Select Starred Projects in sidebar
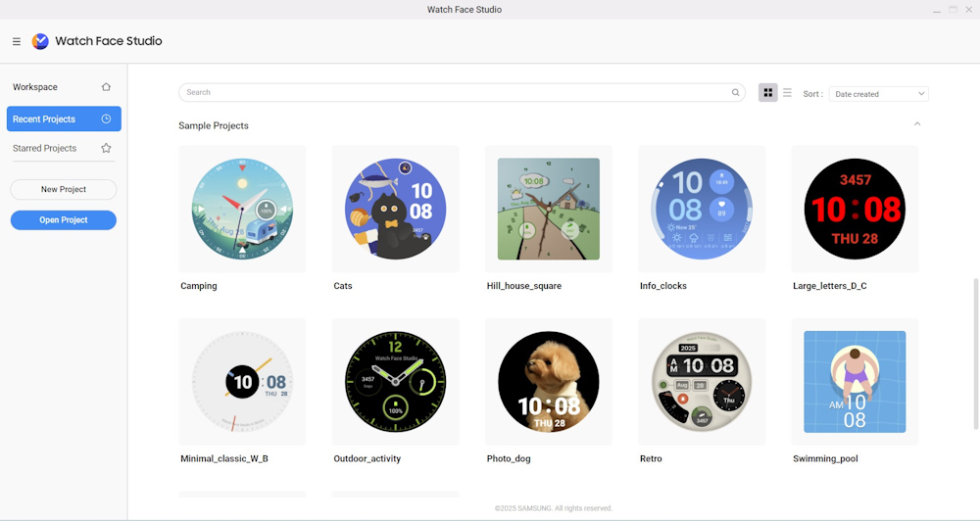This screenshot has height=521, width=980. (44, 149)
